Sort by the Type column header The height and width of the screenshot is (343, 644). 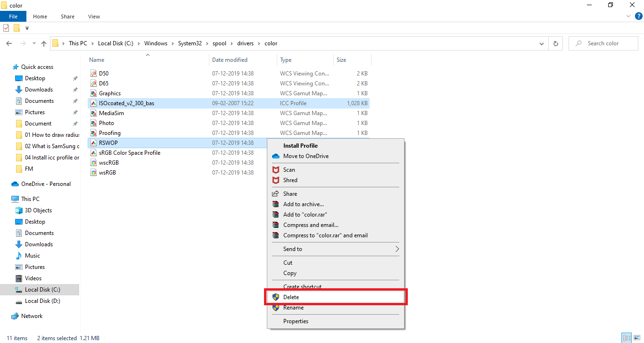point(305,60)
